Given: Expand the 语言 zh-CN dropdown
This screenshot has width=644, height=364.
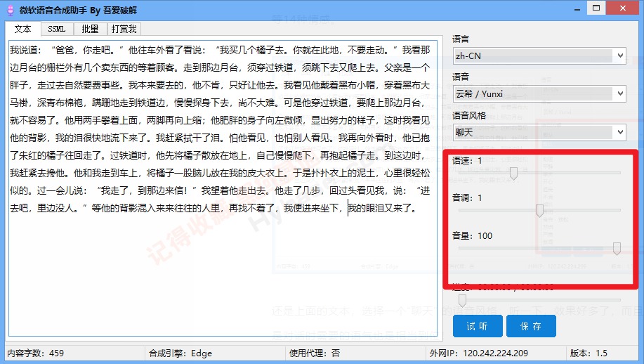Looking at the screenshot, I should [x=539, y=56].
